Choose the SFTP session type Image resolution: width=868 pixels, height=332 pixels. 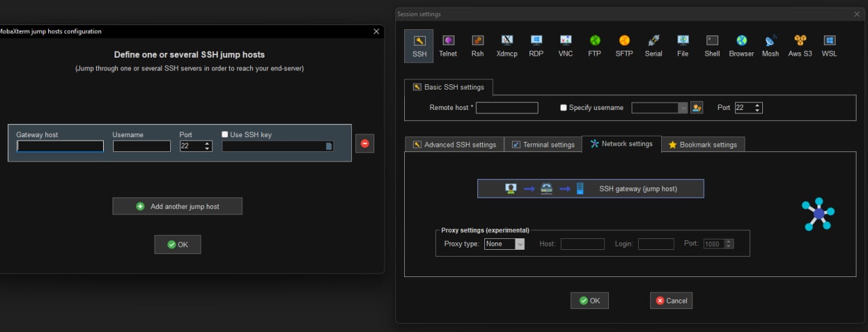click(624, 46)
